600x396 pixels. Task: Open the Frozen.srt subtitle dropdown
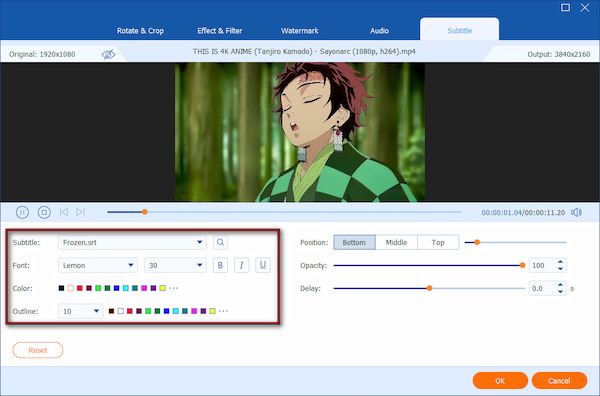click(x=132, y=242)
